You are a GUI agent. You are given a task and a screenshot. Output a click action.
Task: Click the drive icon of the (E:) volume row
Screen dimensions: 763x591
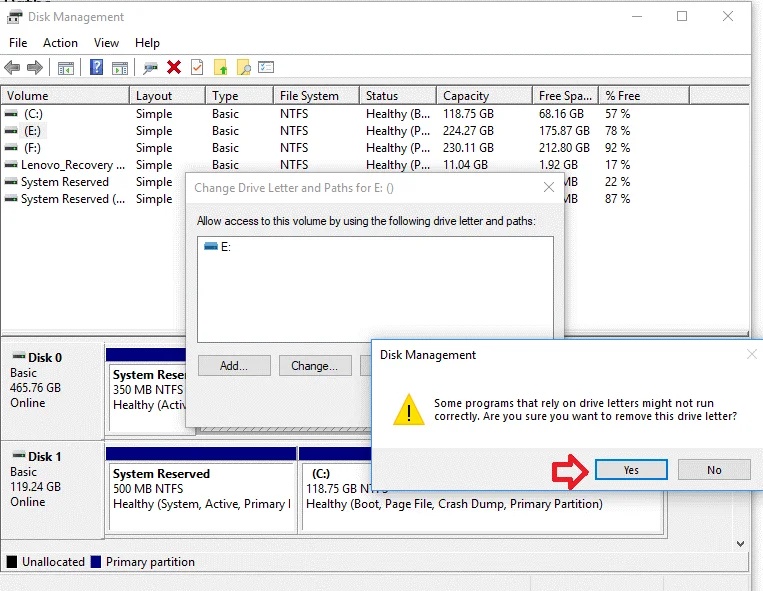point(11,131)
